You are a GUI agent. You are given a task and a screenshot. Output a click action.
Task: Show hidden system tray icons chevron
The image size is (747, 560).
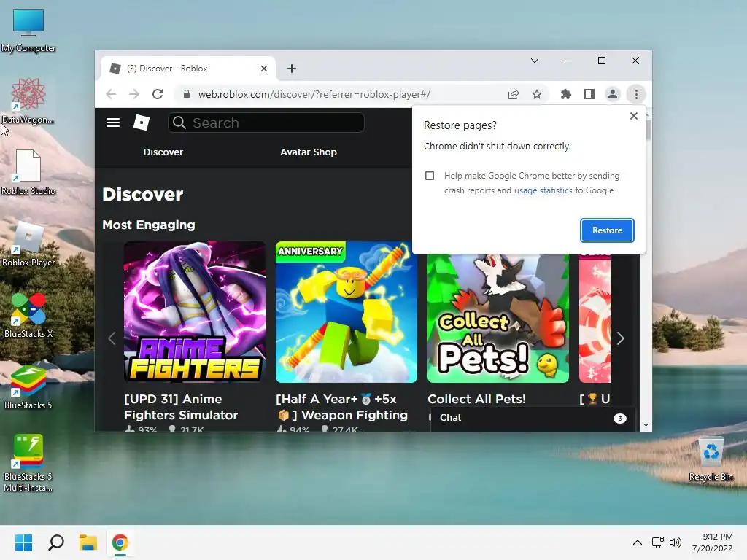(x=638, y=542)
